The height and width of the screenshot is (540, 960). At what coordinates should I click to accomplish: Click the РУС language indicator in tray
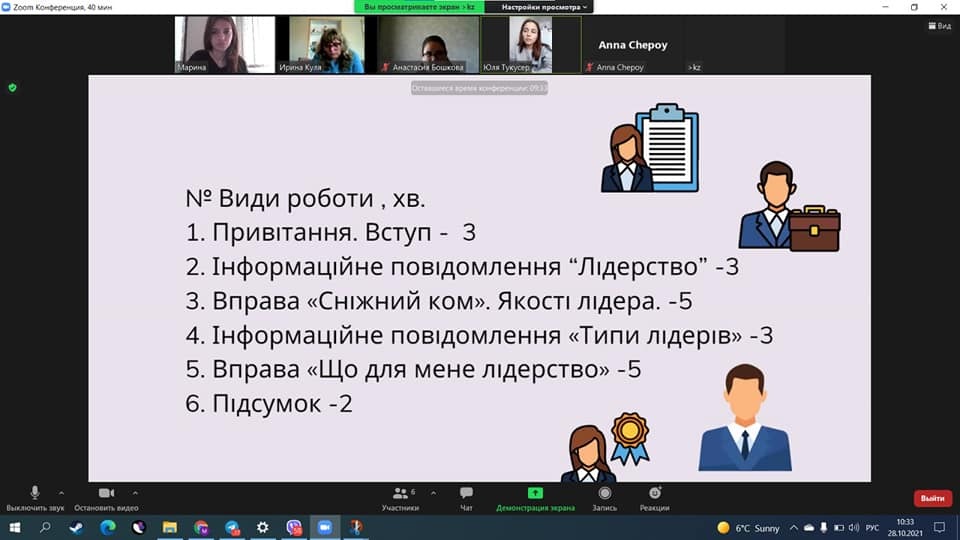click(x=872, y=527)
